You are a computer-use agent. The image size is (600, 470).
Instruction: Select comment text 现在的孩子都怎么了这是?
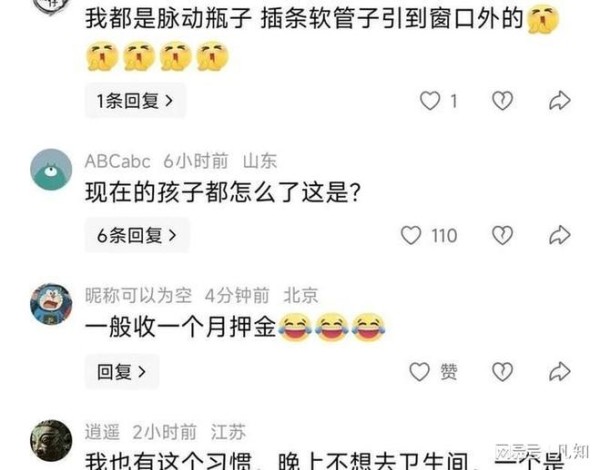(223, 192)
